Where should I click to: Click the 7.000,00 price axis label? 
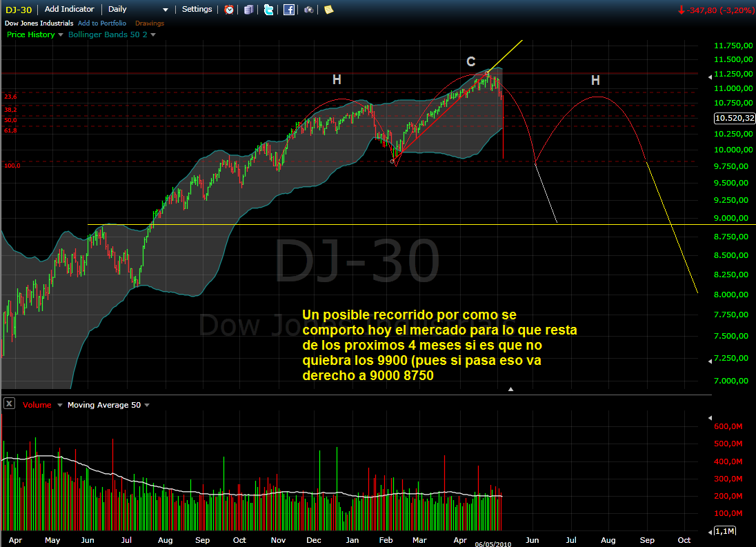[x=731, y=381]
